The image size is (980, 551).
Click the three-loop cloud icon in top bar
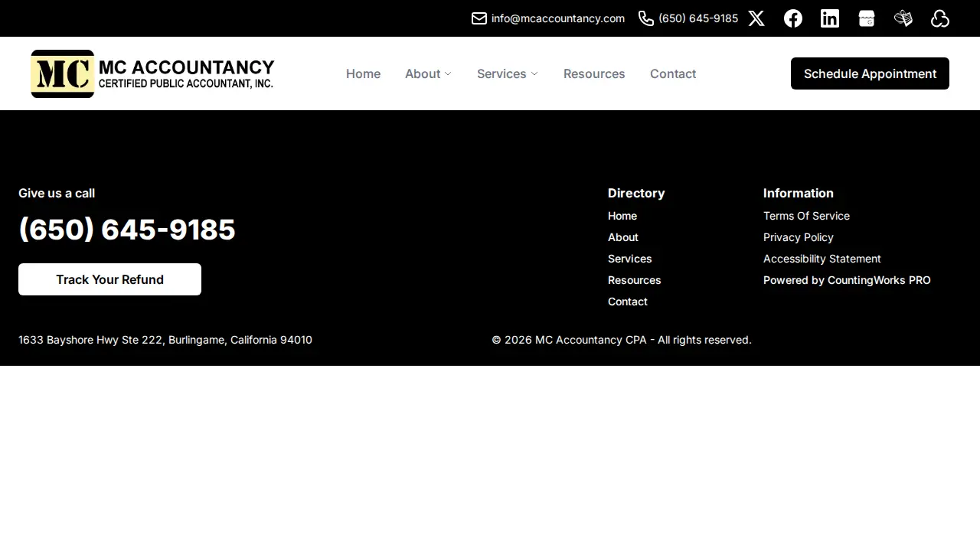pos(940,18)
